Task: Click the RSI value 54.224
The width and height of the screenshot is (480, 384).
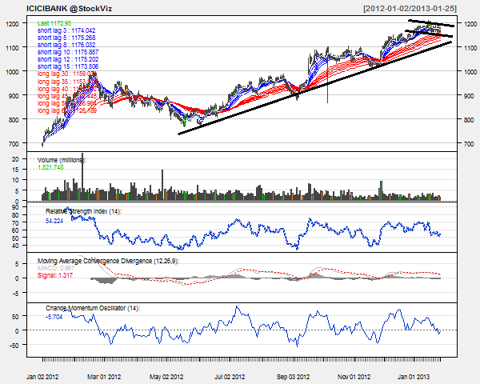Action: 54,221
